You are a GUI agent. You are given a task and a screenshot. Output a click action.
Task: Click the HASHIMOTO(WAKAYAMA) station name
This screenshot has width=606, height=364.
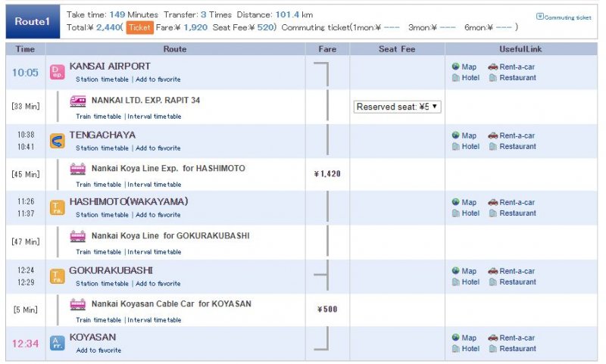click(129, 201)
